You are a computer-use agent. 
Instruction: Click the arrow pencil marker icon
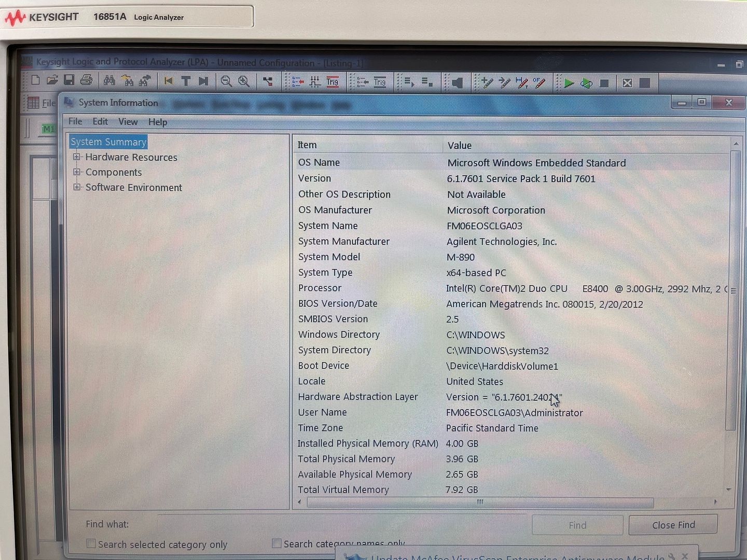click(504, 82)
